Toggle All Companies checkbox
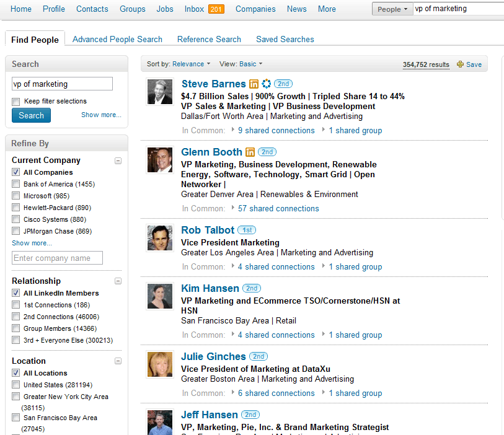Screen dimensions: 504x435 [15, 172]
